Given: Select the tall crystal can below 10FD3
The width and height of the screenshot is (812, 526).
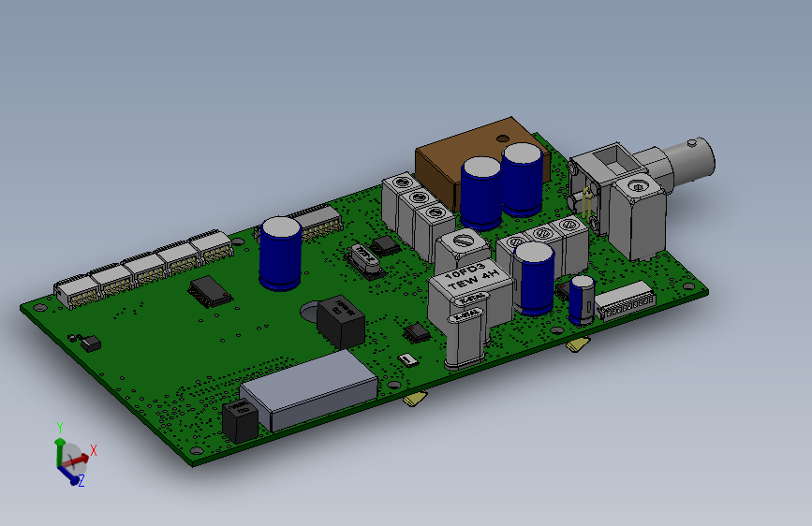Looking at the screenshot, I should click(x=466, y=337).
